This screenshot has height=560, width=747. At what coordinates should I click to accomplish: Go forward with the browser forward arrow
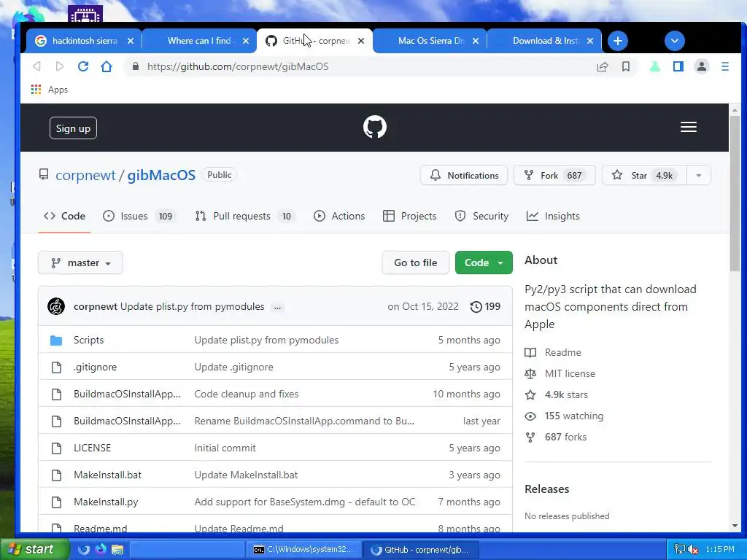pyautogui.click(x=59, y=66)
